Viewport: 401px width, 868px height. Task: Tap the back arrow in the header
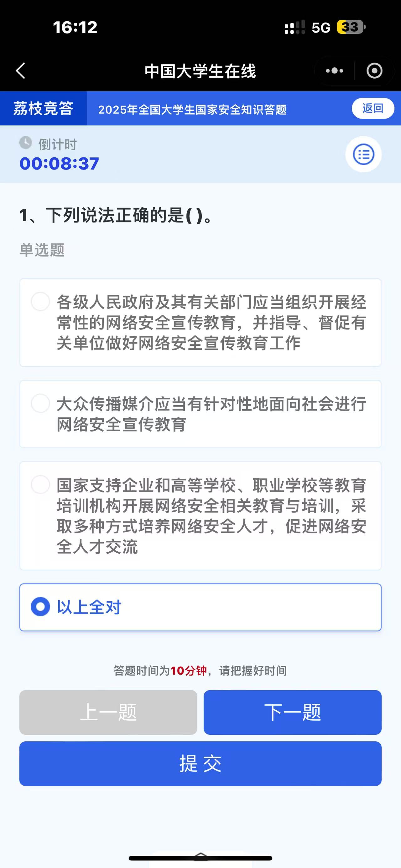(21, 71)
